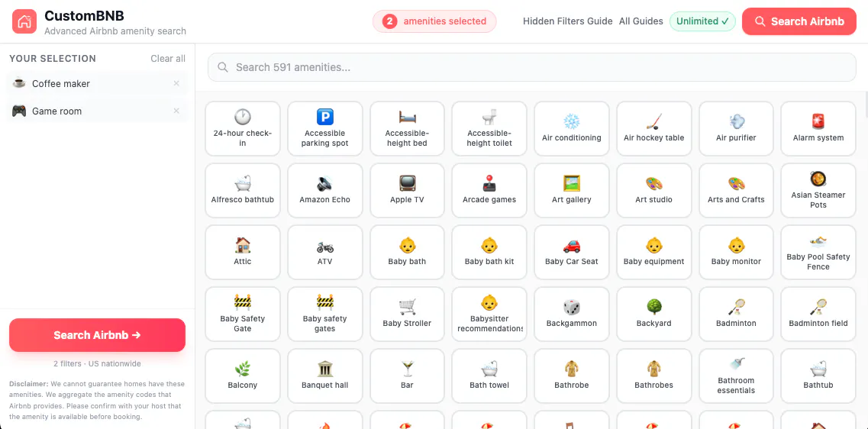Select the Alfresco bathtub amenity

[x=243, y=190]
